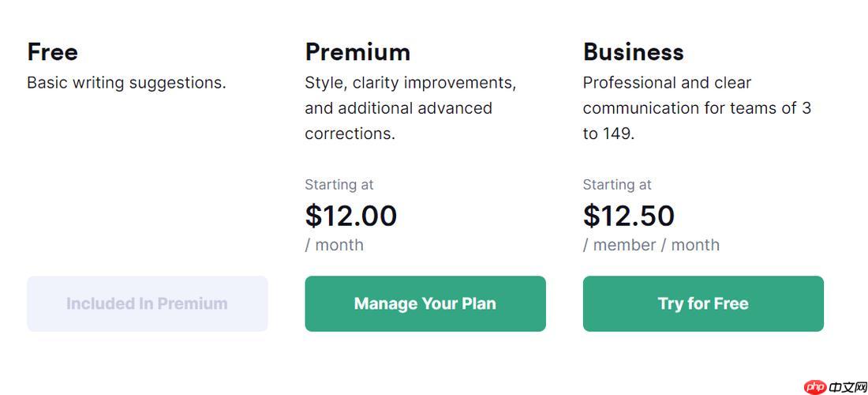Click the disabled Included In Premium button
This screenshot has height=395, width=868.
[147, 303]
